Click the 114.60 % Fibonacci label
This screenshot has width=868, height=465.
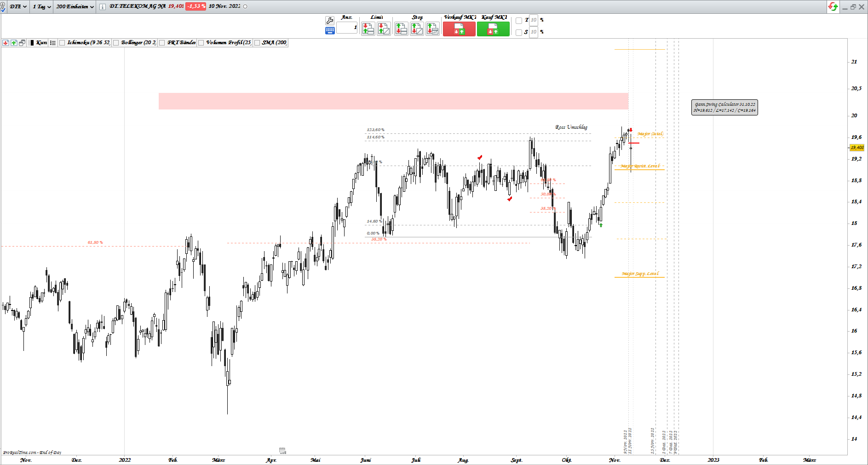coord(375,137)
